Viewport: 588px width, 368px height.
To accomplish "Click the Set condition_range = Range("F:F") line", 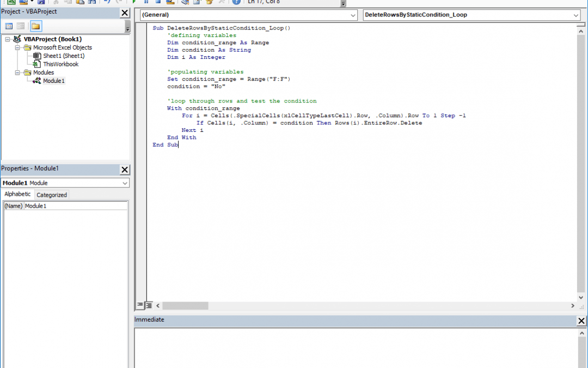I will pos(229,79).
